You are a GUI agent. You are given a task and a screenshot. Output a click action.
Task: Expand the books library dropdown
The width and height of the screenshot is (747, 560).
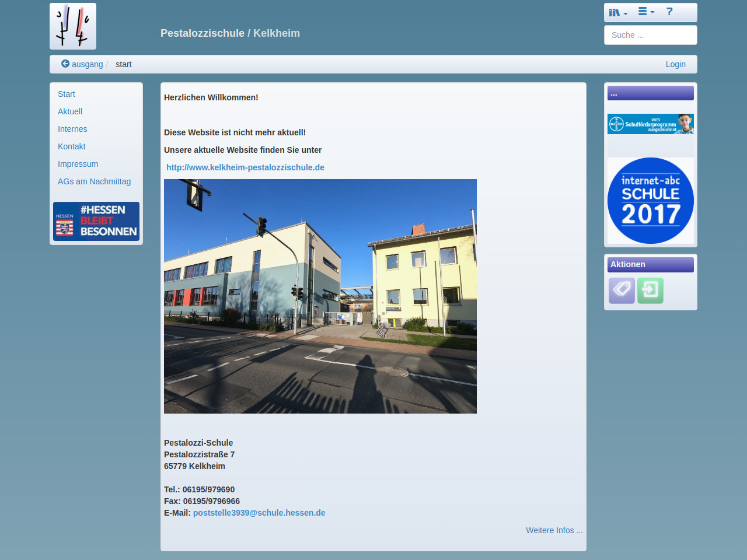618,12
